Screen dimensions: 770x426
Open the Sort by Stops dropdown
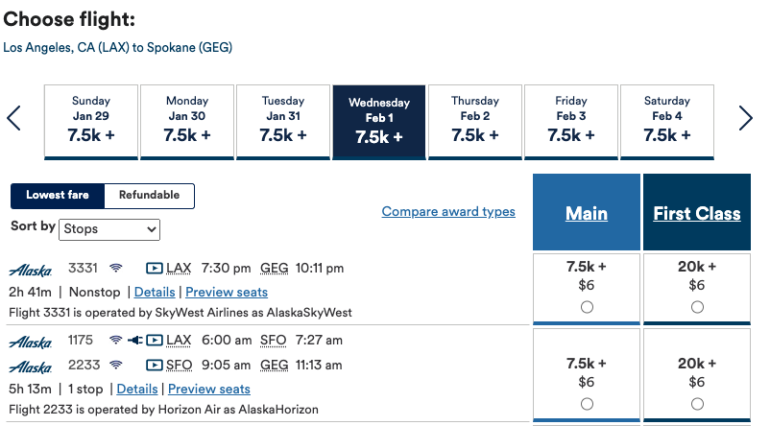109,229
